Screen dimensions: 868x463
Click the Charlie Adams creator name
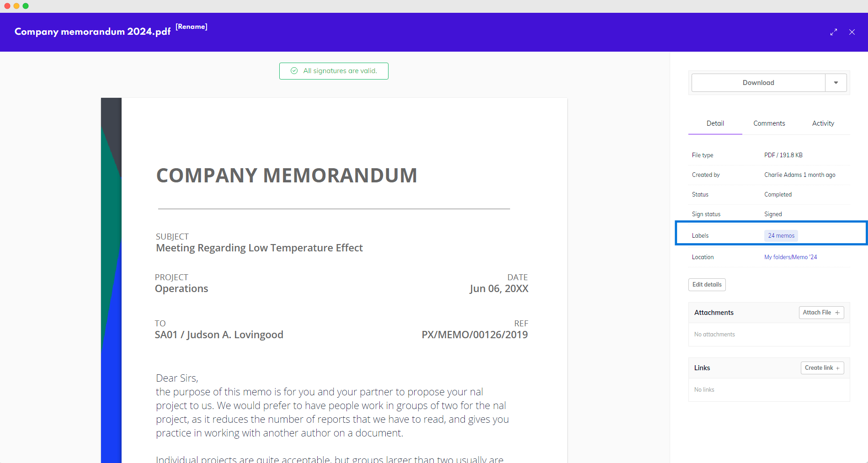[x=783, y=175]
